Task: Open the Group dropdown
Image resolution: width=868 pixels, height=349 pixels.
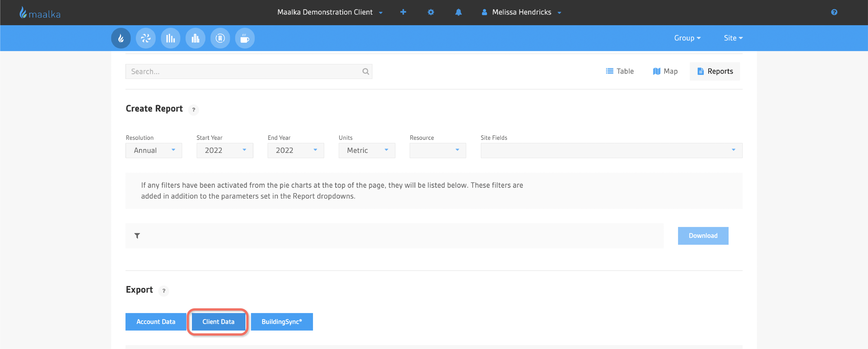Action: [x=687, y=38]
